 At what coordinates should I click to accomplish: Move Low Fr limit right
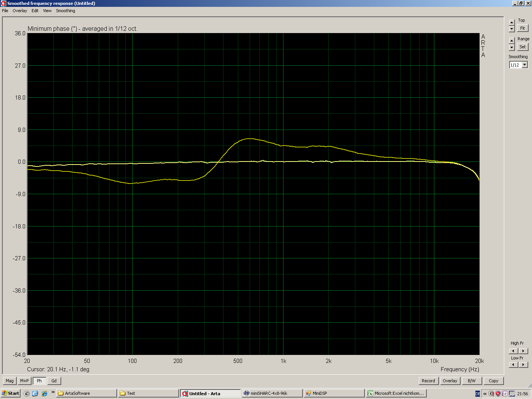(x=523, y=365)
